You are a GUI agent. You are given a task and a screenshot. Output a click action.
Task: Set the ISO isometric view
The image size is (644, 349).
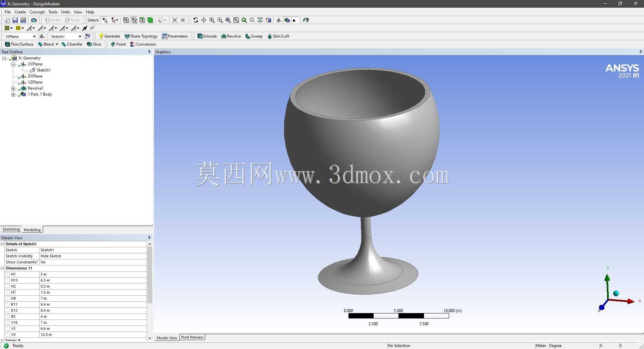[x=260, y=20]
